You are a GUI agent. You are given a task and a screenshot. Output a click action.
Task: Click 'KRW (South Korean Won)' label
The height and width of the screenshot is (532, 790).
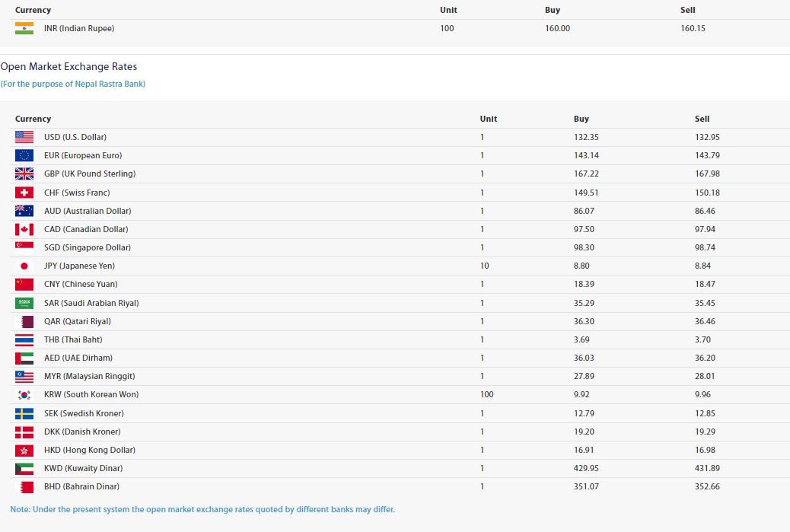pos(91,394)
